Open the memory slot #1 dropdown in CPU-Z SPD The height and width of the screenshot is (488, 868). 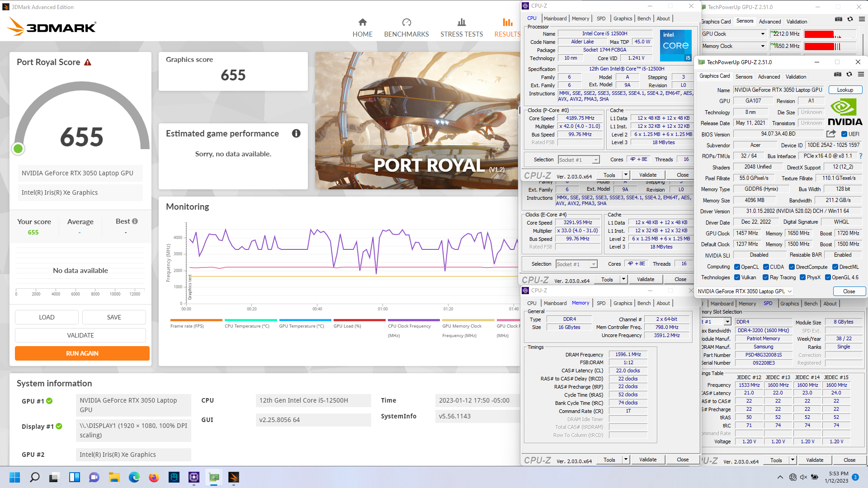click(727, 322)
